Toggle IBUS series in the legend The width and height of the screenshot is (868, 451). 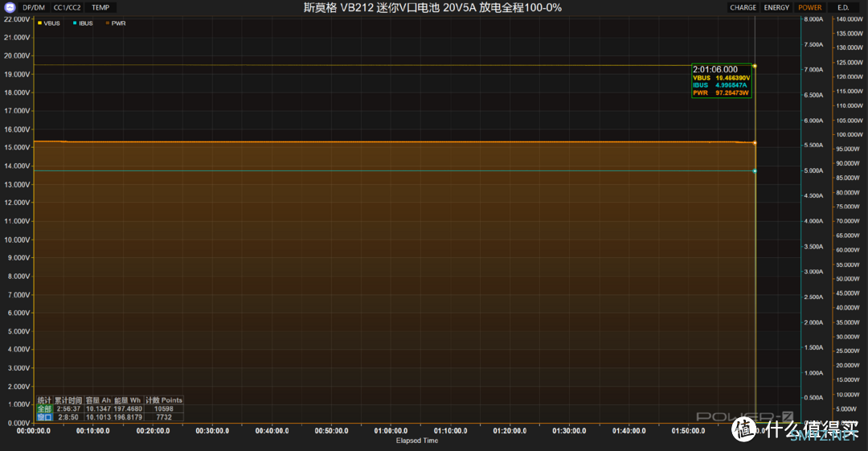(x=83, y=23)
